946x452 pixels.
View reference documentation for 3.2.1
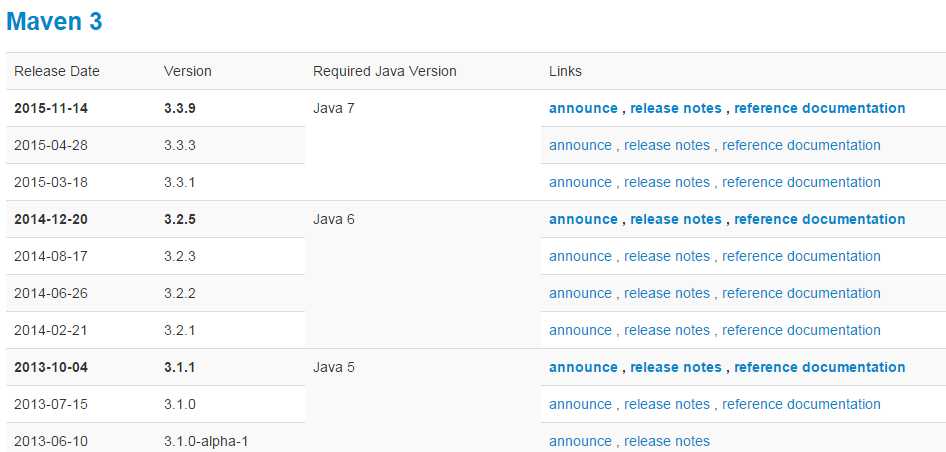click(801, 330)
